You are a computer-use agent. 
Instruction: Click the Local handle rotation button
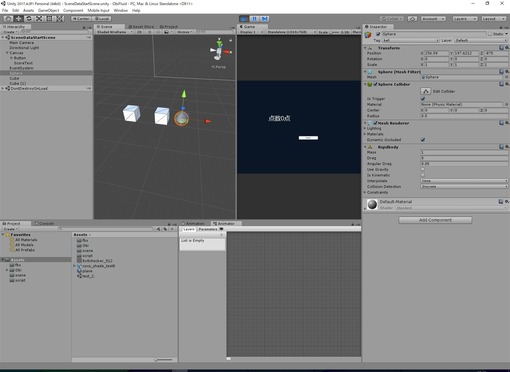[102, 19]
